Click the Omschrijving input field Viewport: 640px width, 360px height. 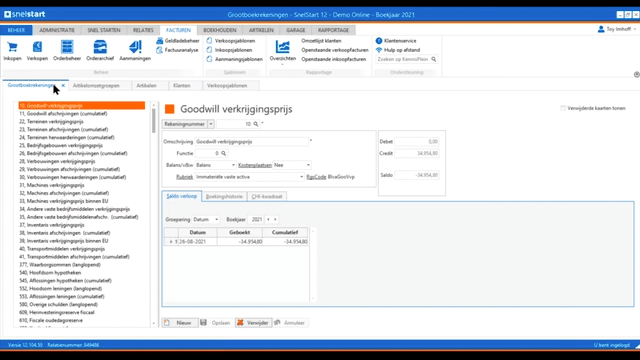(251, 142)
